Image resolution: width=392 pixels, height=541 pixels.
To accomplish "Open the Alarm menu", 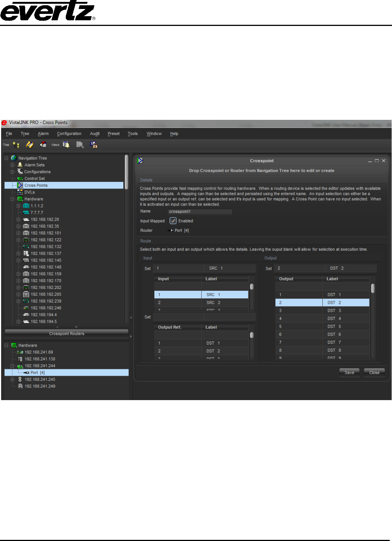I will coord(43,134).
